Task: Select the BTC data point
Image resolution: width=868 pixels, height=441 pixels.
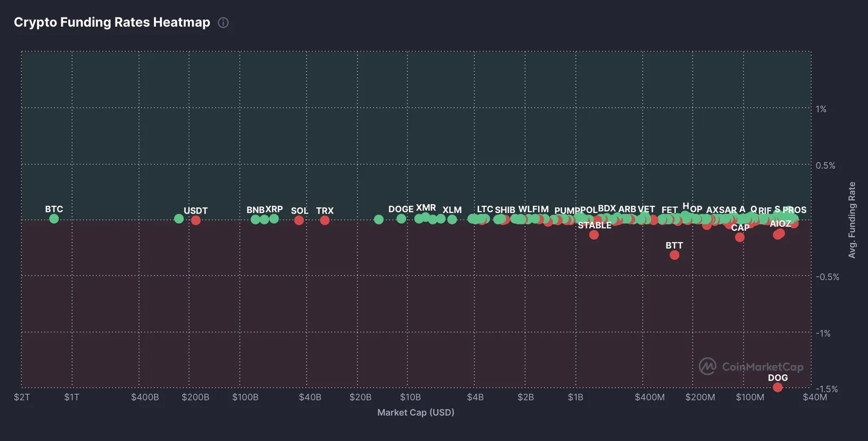Action: 54,219
